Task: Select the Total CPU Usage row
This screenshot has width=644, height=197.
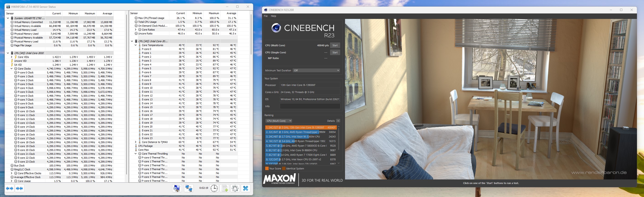Action: click(x=184, y=22)
